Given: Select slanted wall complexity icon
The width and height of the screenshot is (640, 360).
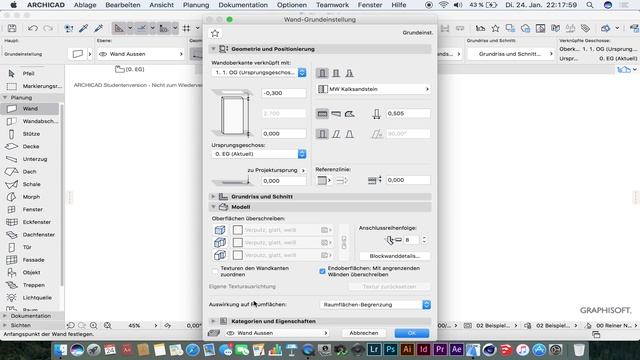Looking at the screenshot, I should click(336, 134).
